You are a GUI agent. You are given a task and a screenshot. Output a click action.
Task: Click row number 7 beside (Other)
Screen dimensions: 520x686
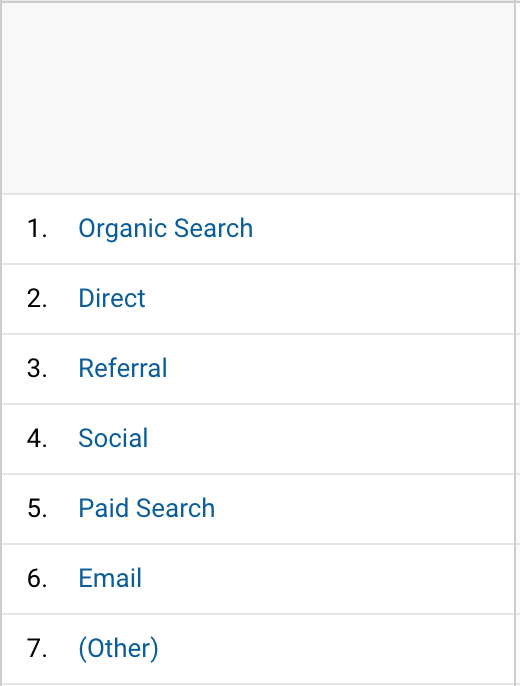point(37,648)
